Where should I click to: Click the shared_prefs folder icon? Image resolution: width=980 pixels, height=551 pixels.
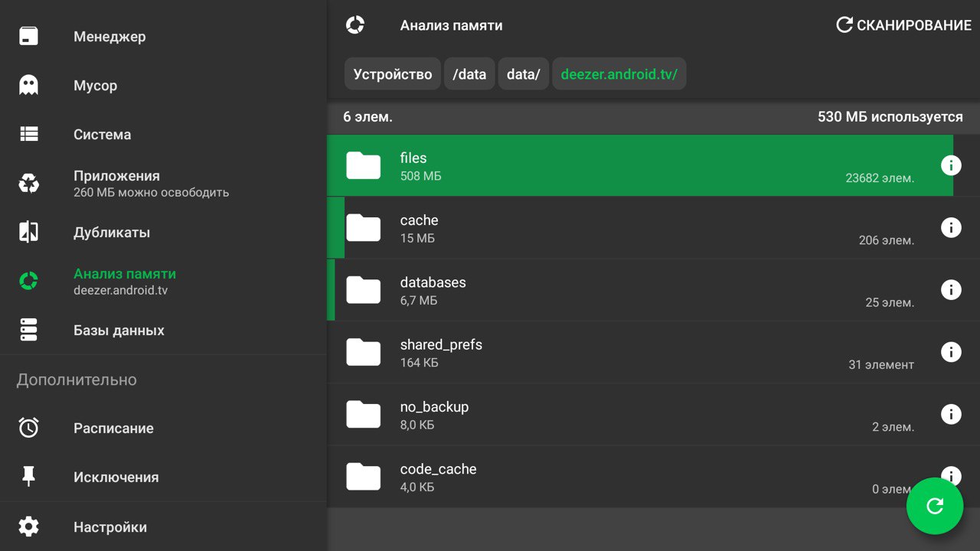[x=363, y=351]
